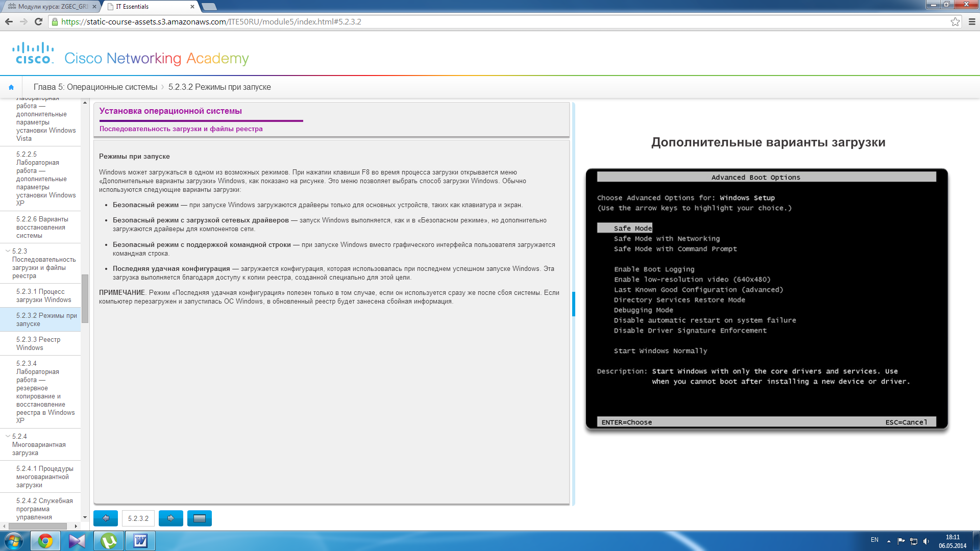The image size is (980, 551).
Task: Click the volume speaker tray icon
Action: pyautogui.click(x=926, y=541)
